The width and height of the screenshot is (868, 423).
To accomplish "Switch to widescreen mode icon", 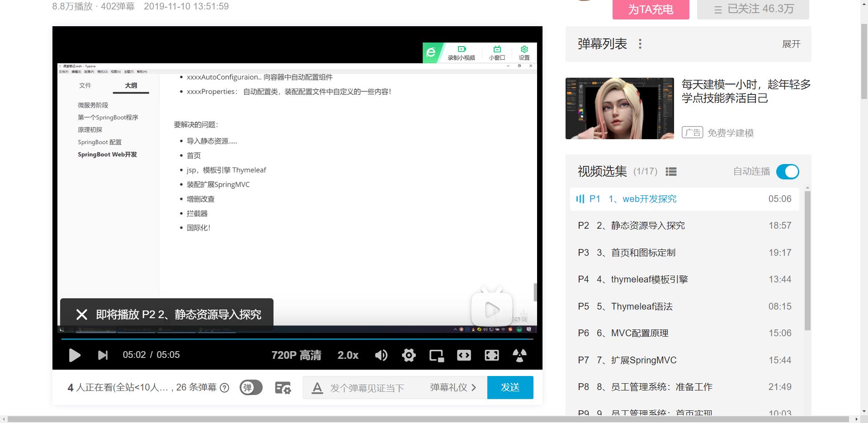I will [464, 355].
